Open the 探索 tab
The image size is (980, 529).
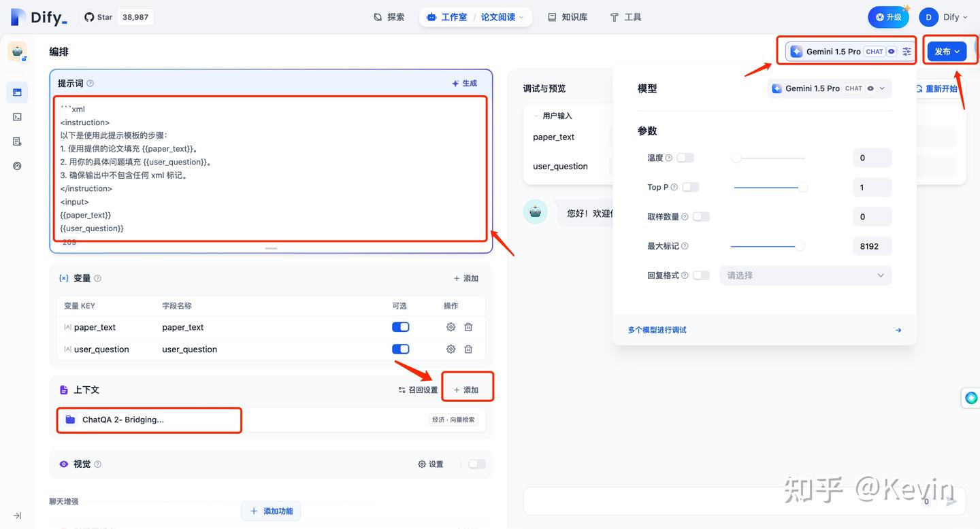[x=389, y=17]
